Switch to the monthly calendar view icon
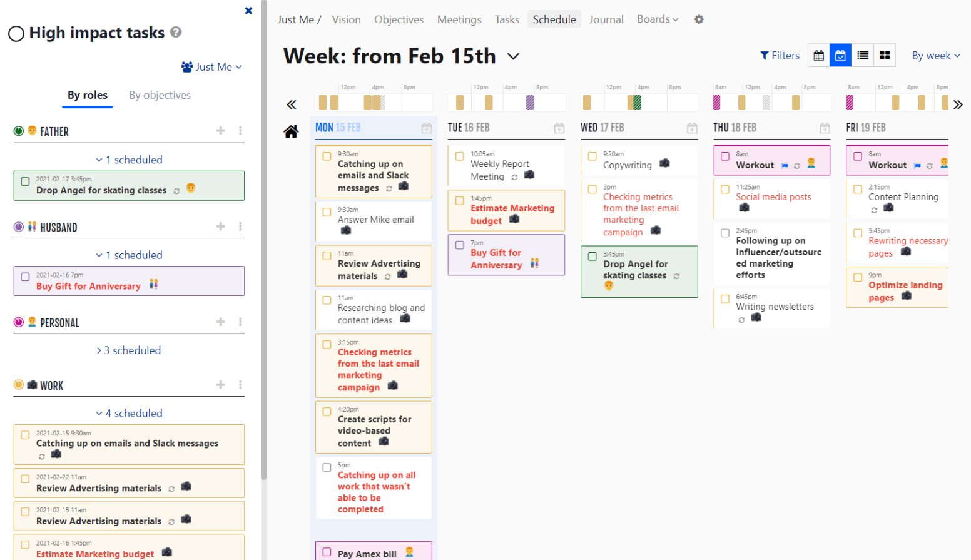 pyautogui.click(x=818, y=55)
